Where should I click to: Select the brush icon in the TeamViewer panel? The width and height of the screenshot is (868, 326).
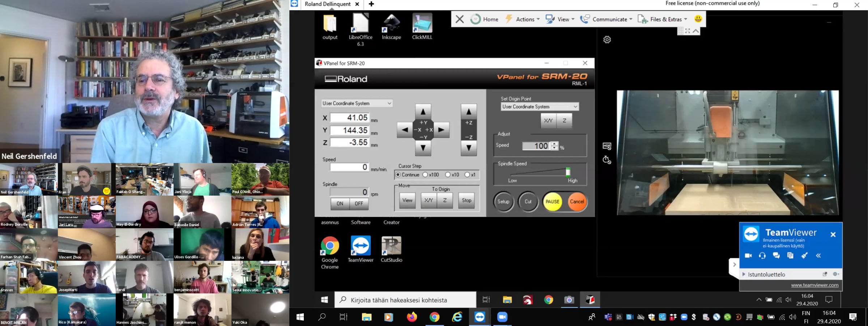(804, 255)
